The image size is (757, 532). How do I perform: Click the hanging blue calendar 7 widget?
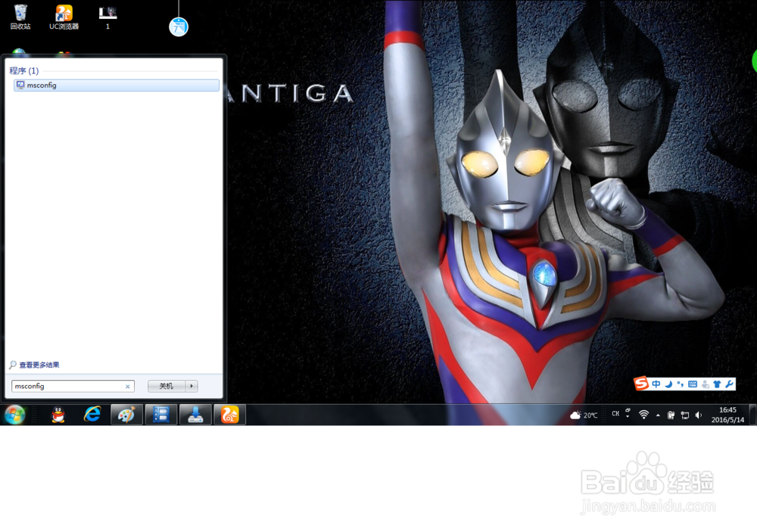pyautogui.click(x=179, y=26)
